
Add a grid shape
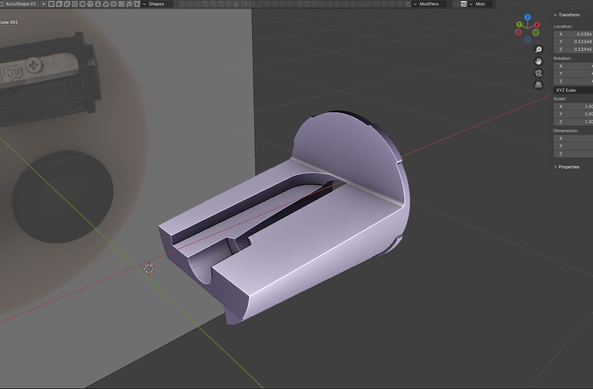coord(75,4)
